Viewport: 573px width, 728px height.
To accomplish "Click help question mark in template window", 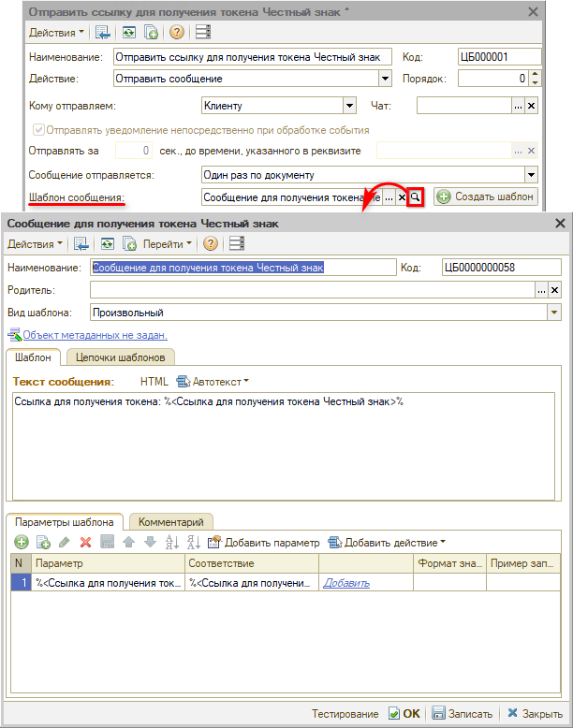I will point(211,244).
